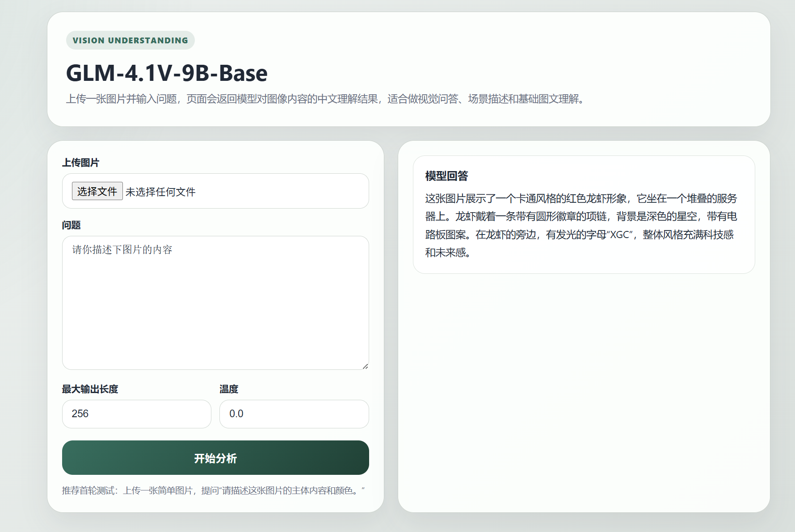Screen dimensions: 795x532
Task: Click the 开始分析 analyze button
Action: 215,458
